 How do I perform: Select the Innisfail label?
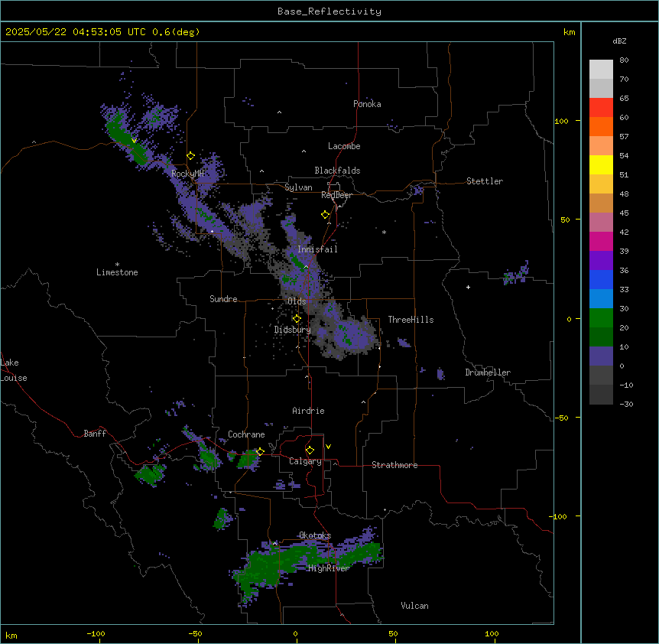317,249
